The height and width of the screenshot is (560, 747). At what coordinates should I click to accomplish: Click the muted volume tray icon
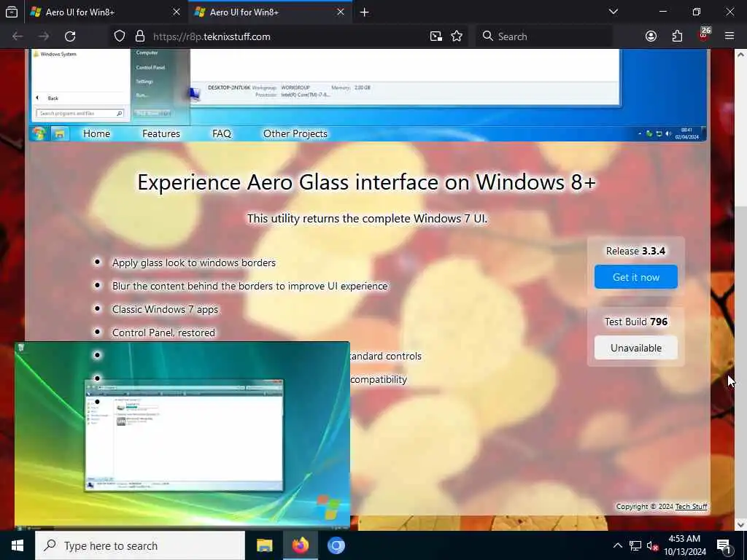pyautogui.click(x=652, y=545)
